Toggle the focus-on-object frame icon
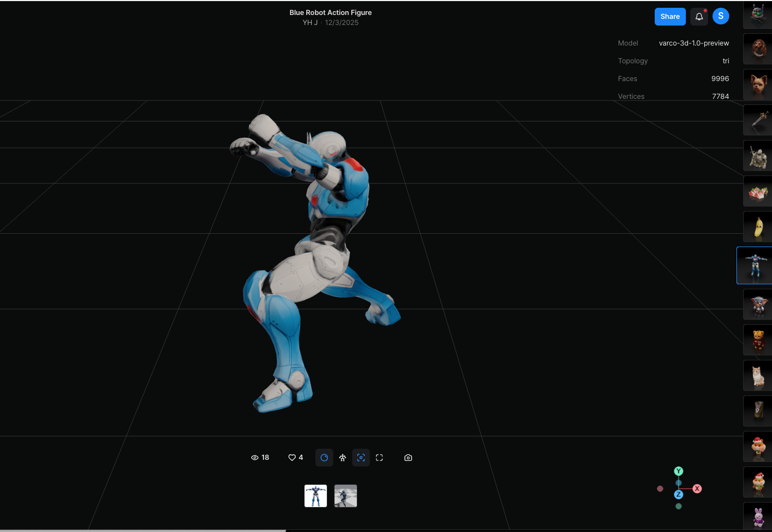The image size is (772, 532). 361,458
